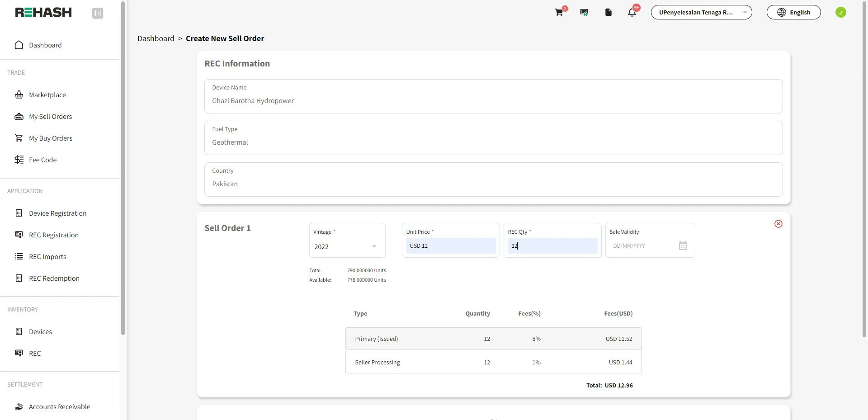
Task: Select the Seller Processing fee row
Action: pos(494,362)
